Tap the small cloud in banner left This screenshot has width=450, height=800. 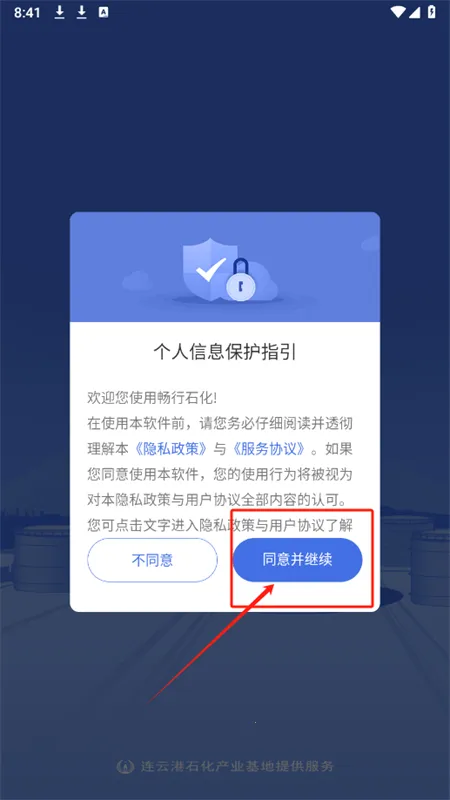click(x=138, y=281)
